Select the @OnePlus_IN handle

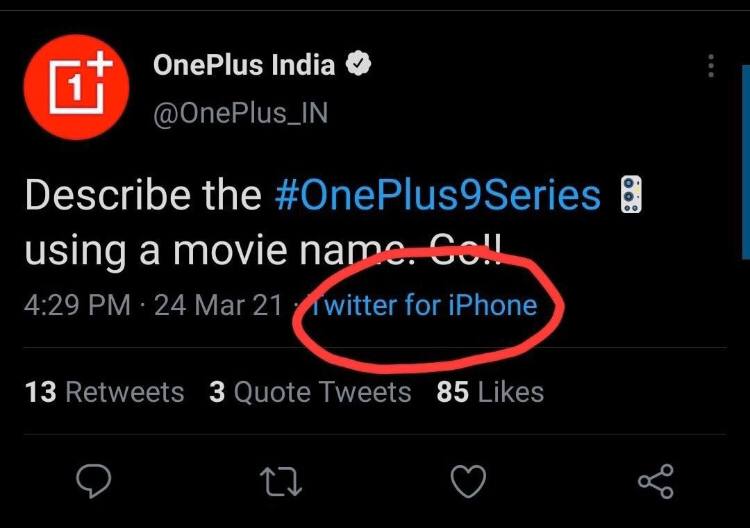pyautogui.click(x=240, y=113)
